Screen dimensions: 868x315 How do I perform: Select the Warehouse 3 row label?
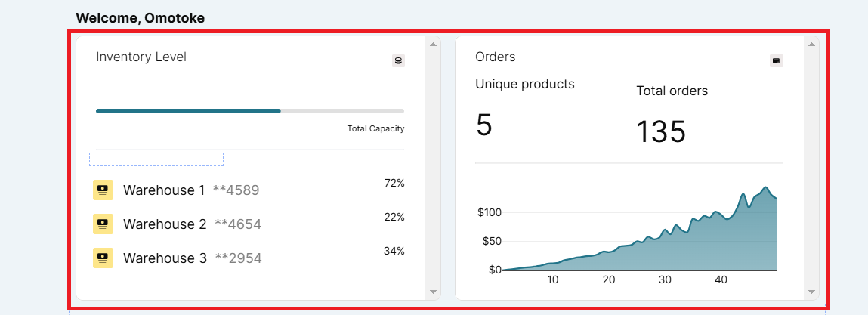click(165, 258)
